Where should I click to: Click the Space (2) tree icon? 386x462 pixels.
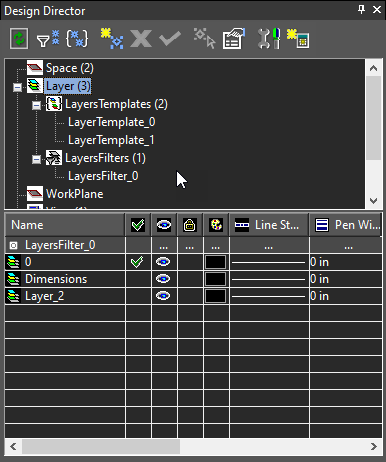click(35, 68)
